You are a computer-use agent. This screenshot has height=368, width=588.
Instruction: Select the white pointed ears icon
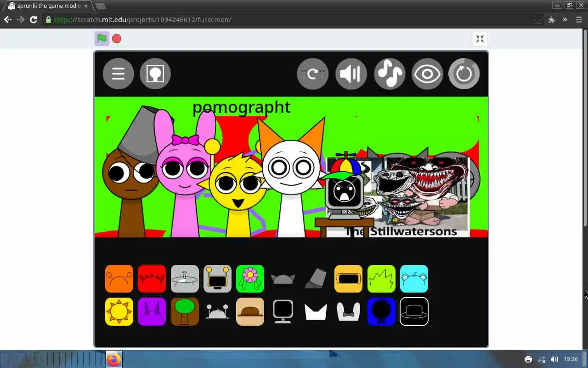click(x=316, y=311)
